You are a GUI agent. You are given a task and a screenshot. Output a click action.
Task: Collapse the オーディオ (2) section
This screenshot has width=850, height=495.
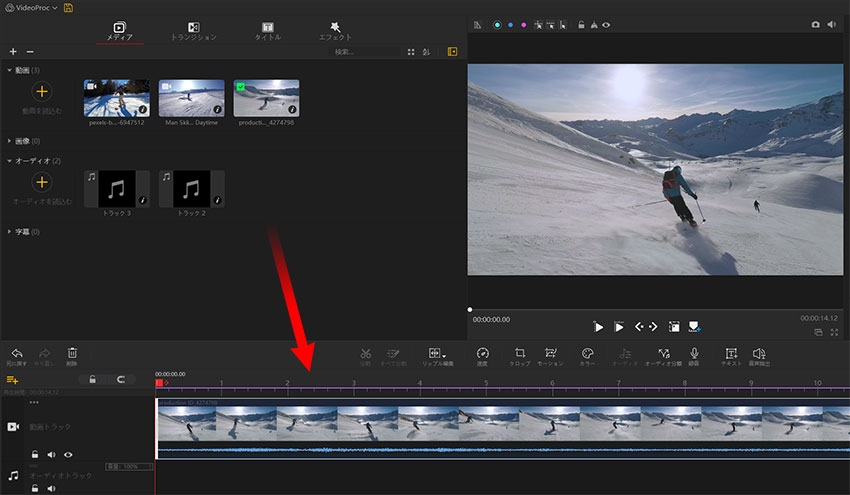(x=10, y=161)
